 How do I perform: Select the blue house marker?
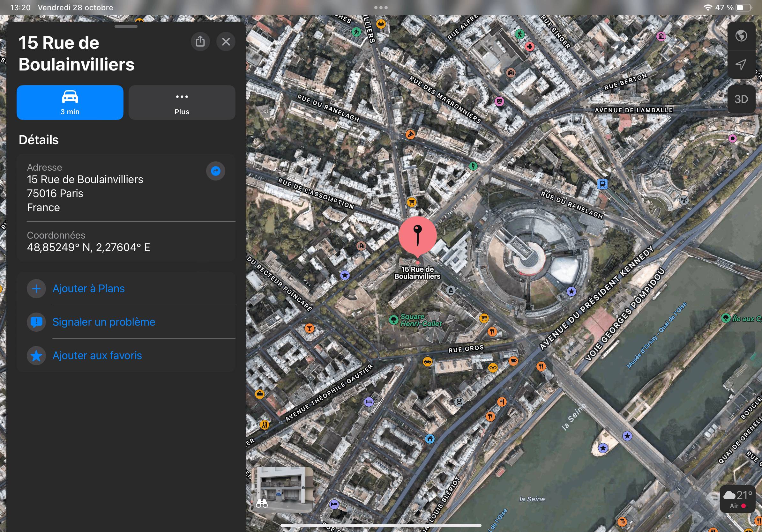tap(430, 439)
